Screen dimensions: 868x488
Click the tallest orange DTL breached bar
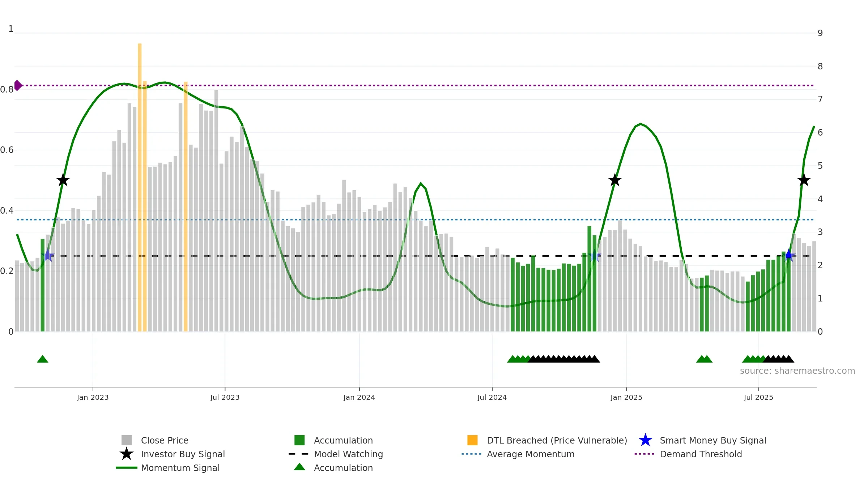point(140,188)
